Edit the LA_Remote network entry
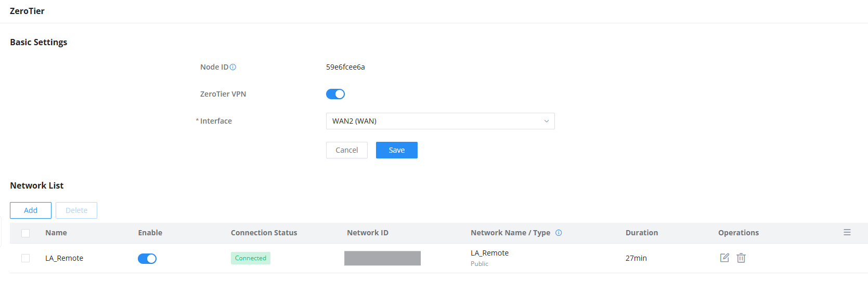This screenshot has height=294, width=868. (x=724, y=258)
